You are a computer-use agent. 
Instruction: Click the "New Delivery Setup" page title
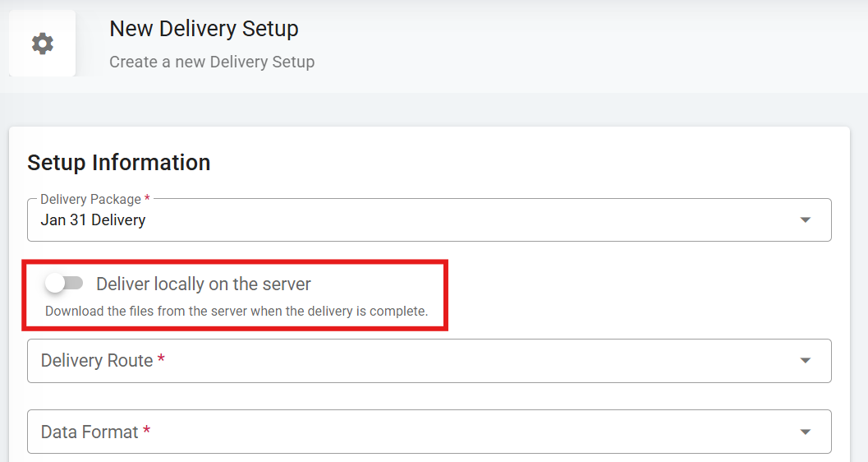(204, 29)
